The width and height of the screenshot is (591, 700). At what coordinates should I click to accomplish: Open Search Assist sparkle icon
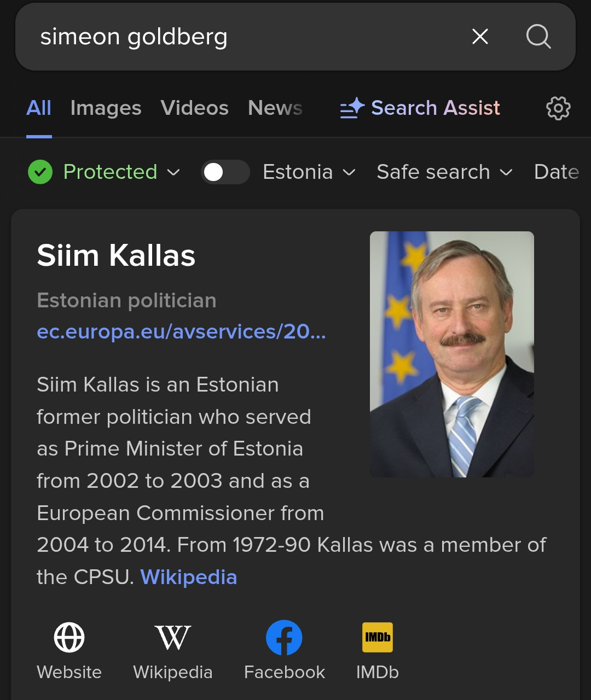352,108
